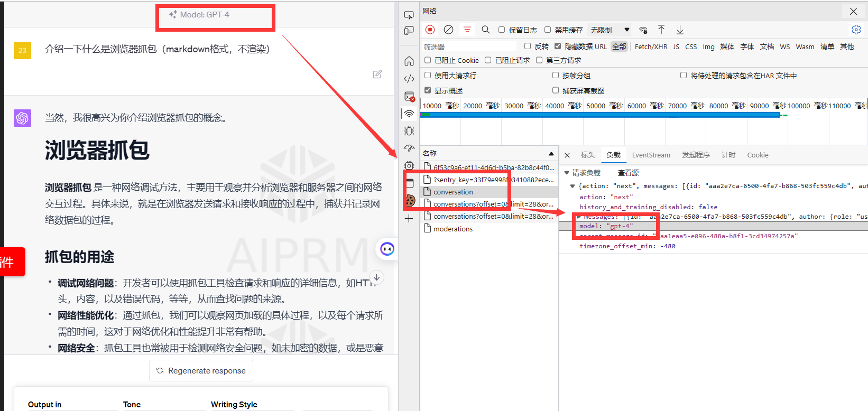This screenshot has width=868, height=411.
Task: Click the Regenerate response button
Action: [x=201, y=371]
